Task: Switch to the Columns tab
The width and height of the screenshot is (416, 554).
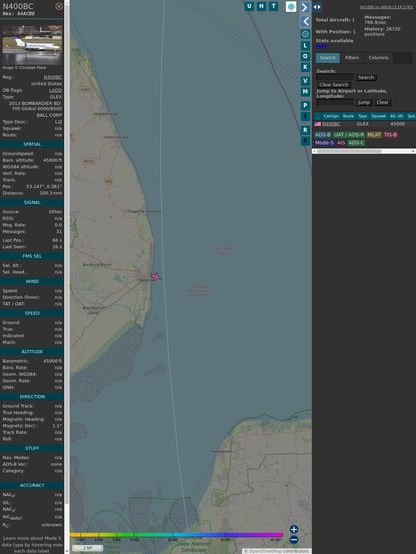Action: (x=378, y=58)
